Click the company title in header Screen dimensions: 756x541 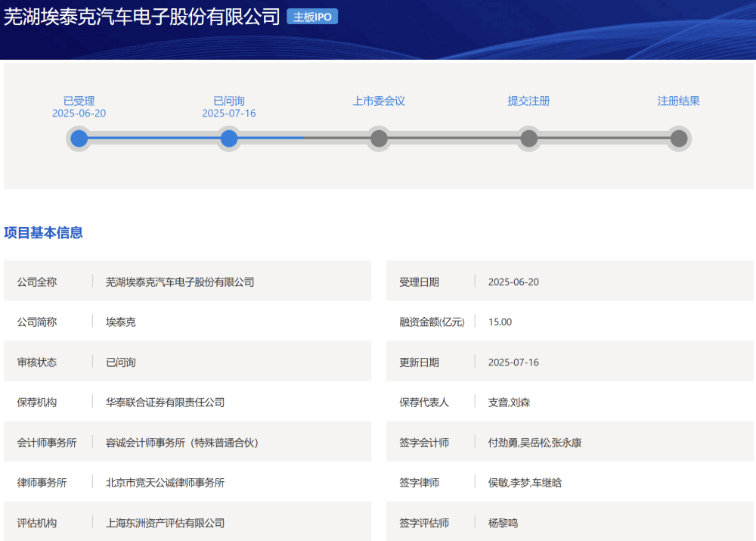point(142,17)
